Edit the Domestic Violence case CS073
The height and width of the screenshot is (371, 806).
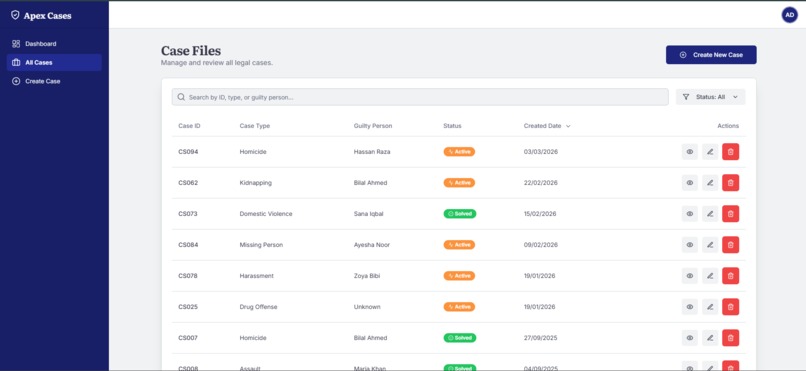[710, 214]
